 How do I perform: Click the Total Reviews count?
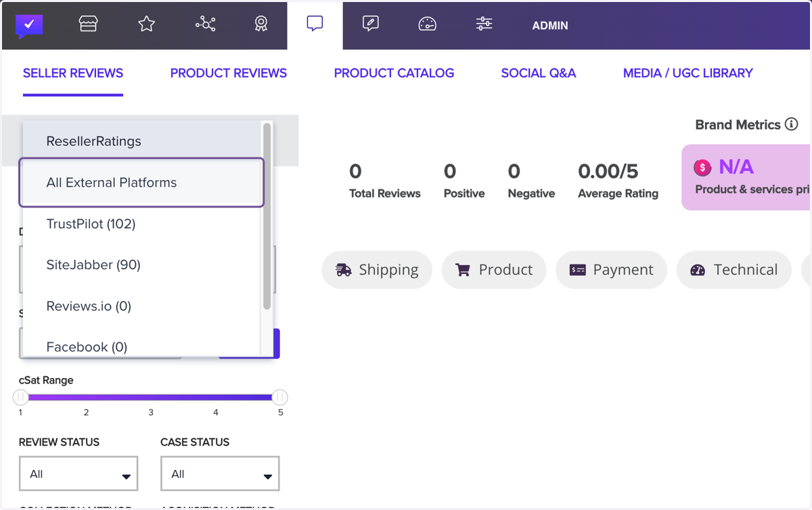(355, 172)
